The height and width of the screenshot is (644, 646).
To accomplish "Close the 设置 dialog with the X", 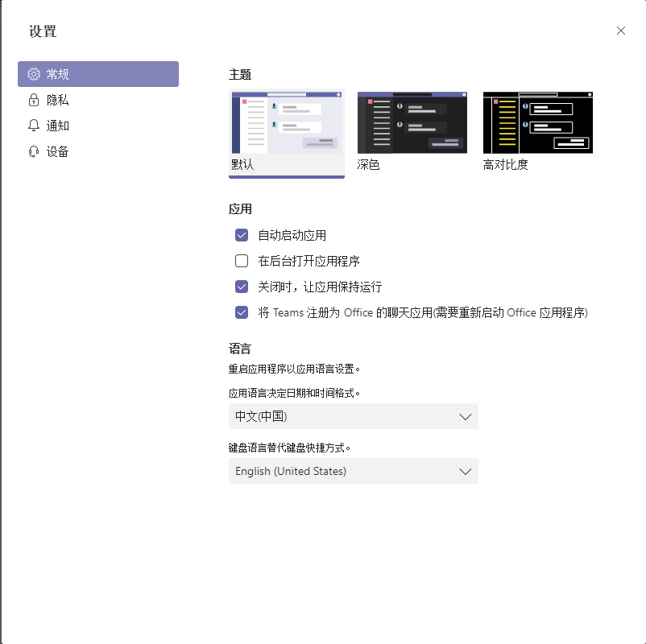I will (x=621, y=31).
